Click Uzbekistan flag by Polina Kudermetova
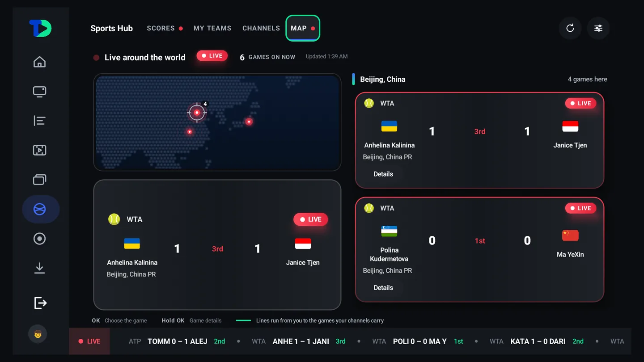Viewport: 644px width, 362px height. [389, 231]
